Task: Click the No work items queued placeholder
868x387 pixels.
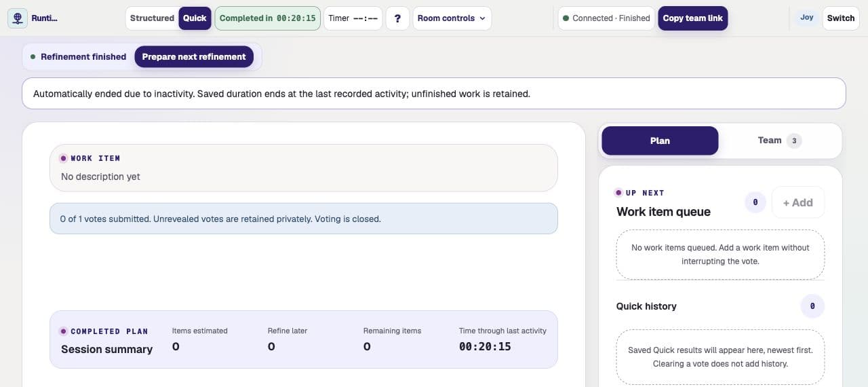Action: click(x=720, y=255)
